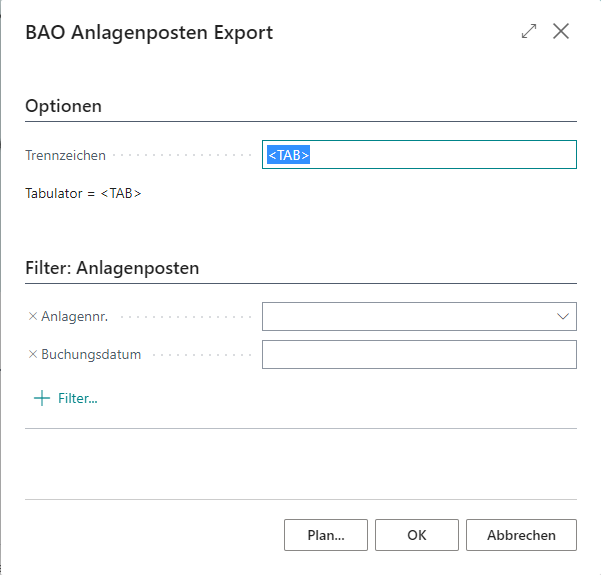Click into the Trennzeichen input field
This screenshot has width=601, height=575.
point(419,154)
